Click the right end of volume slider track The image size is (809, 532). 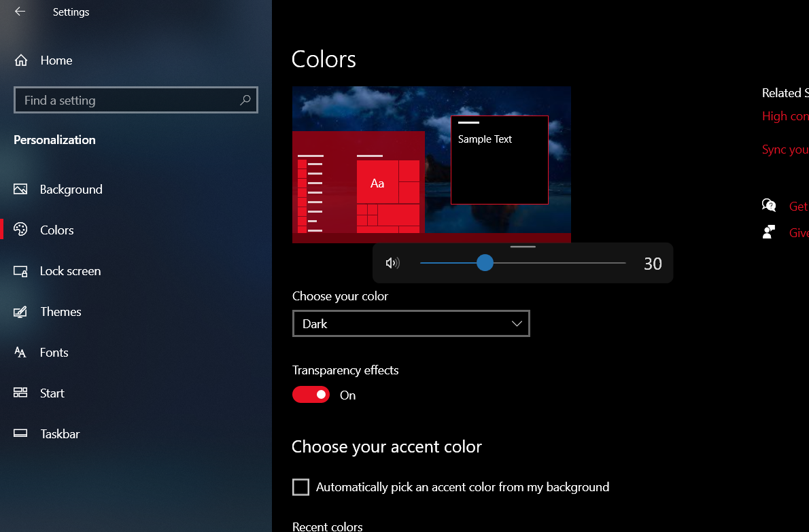pyautogui.click(x=624, y=263)
